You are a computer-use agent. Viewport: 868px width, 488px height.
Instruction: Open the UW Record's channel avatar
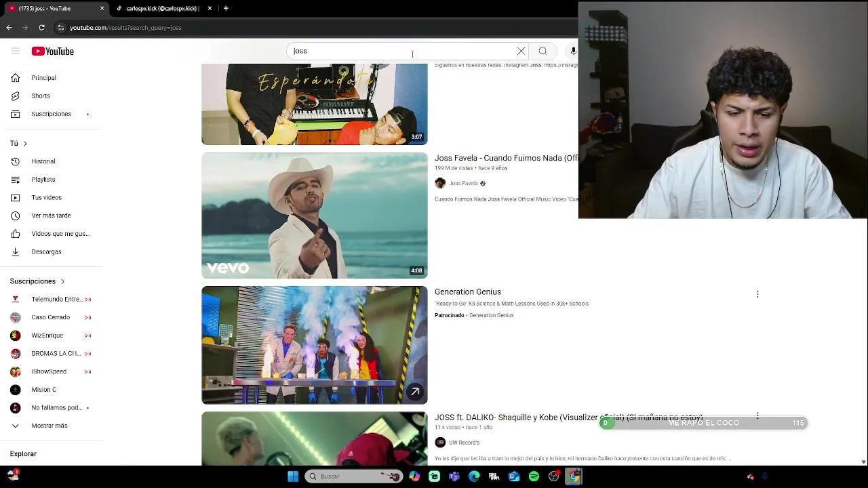point(440,443)
